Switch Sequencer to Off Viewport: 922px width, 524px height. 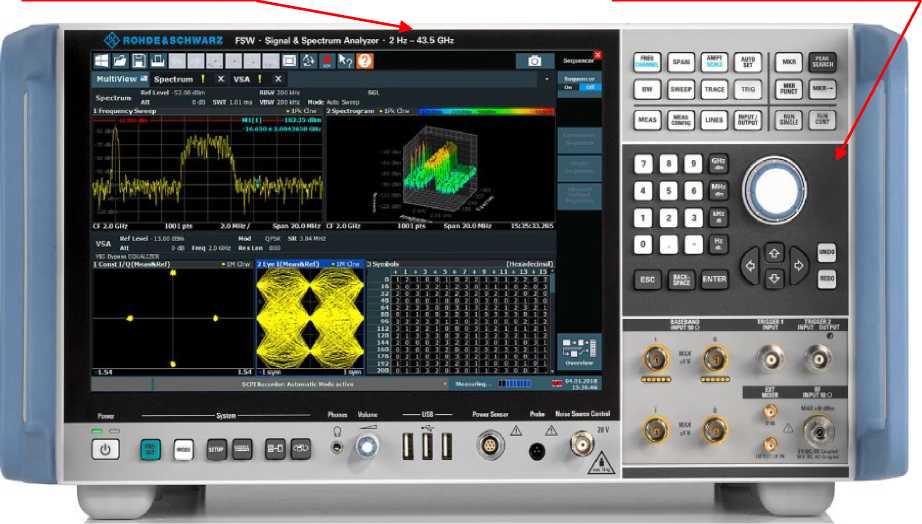coord(590,86)
